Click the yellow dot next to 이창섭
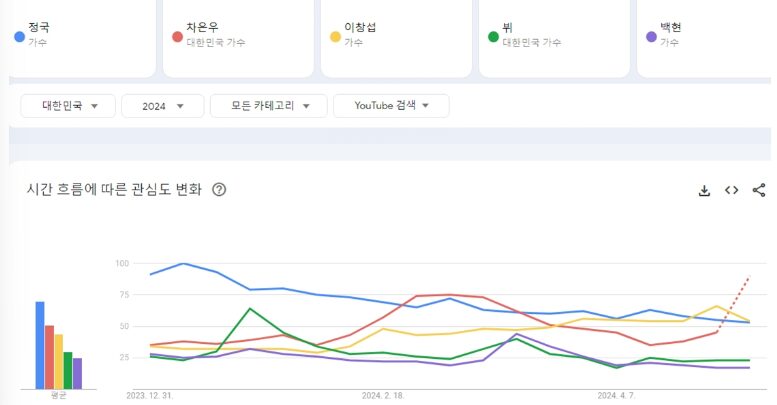This screenshot has width=777, height=405. point(336,36)
